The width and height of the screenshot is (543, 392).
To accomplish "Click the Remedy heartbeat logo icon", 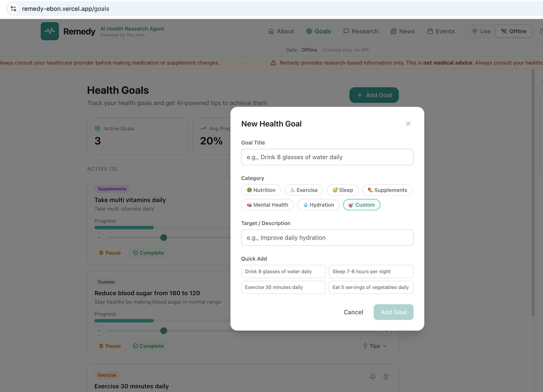I will coord(50,31).
